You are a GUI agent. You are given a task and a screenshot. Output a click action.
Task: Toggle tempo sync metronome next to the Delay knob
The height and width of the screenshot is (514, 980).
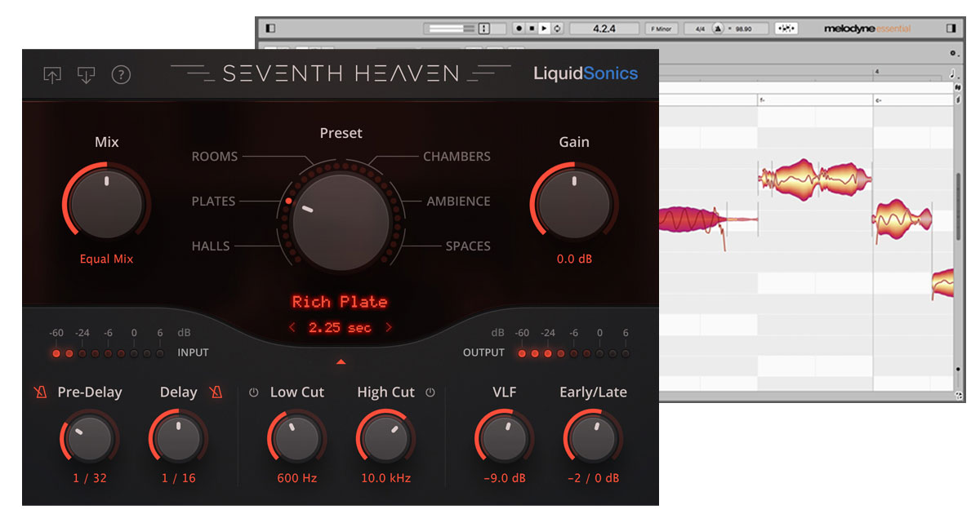coord(215,392)
